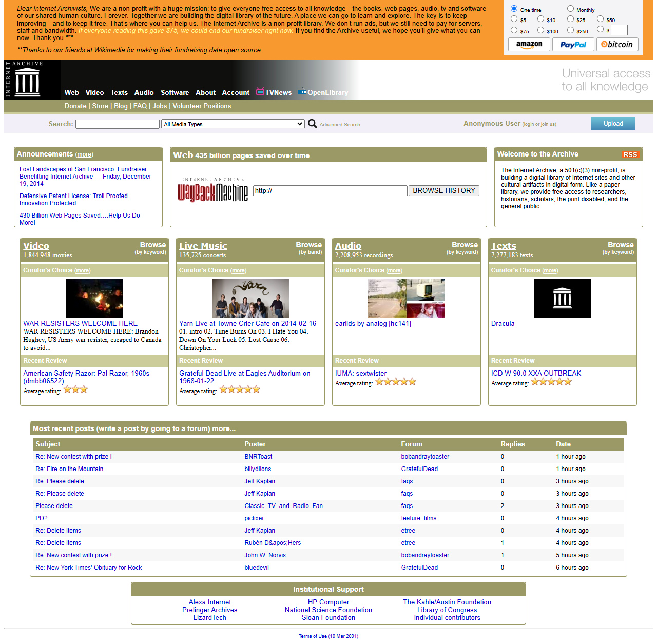657x644 pixels.
Task: Open the Donate sub-navigation link
Action: click(x=75, y=106)
